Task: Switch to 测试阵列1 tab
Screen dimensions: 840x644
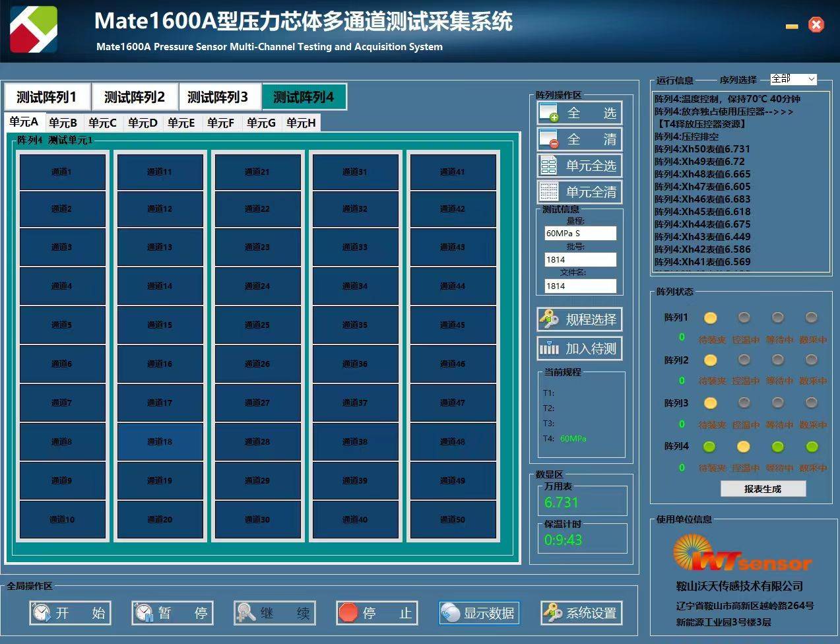Action: coord(47,97)
